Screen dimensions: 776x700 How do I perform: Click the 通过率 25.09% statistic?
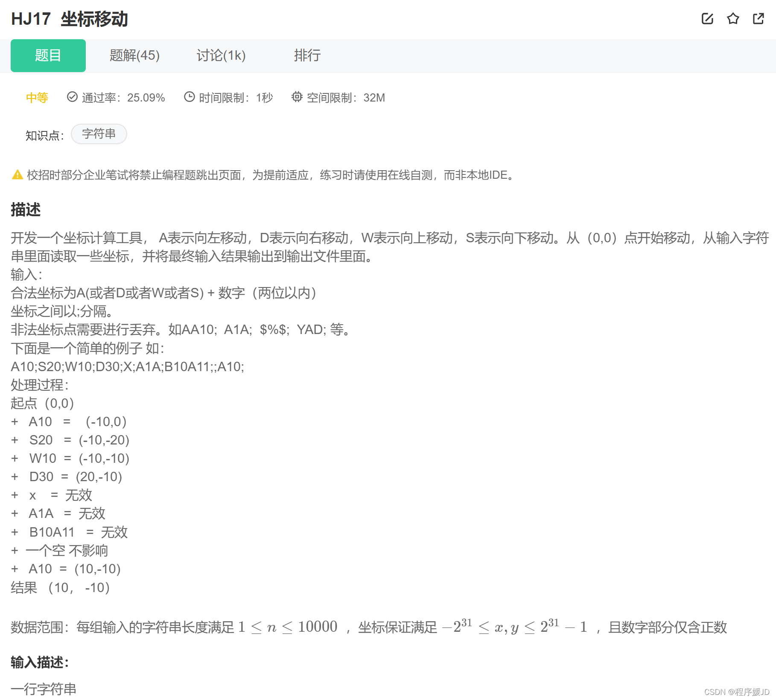[123, 97]
